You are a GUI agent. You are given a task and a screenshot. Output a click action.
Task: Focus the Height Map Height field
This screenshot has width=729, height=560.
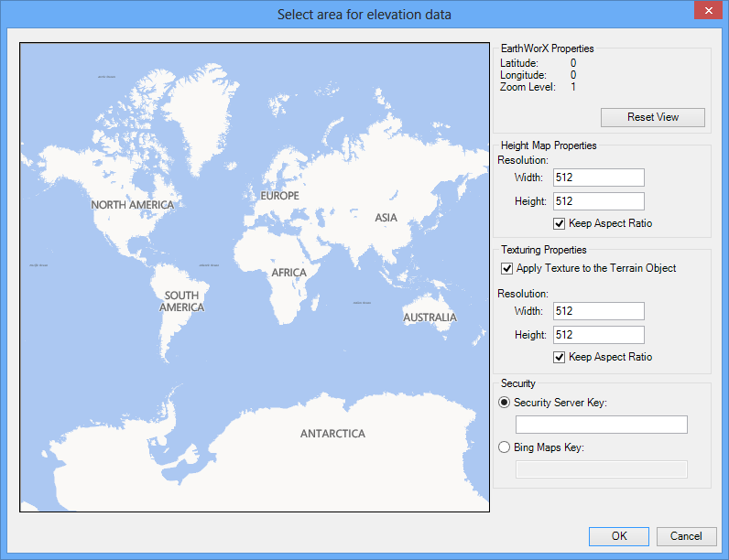pos(599,201)
